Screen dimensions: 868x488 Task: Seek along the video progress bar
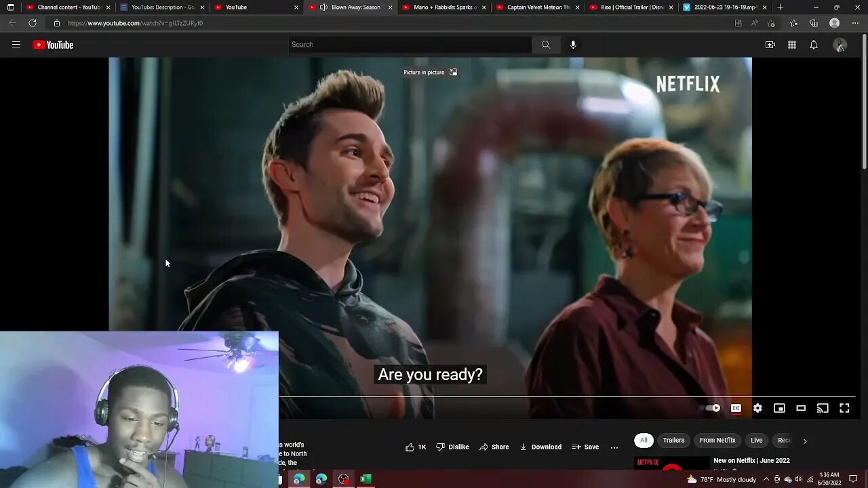[566, 396]
